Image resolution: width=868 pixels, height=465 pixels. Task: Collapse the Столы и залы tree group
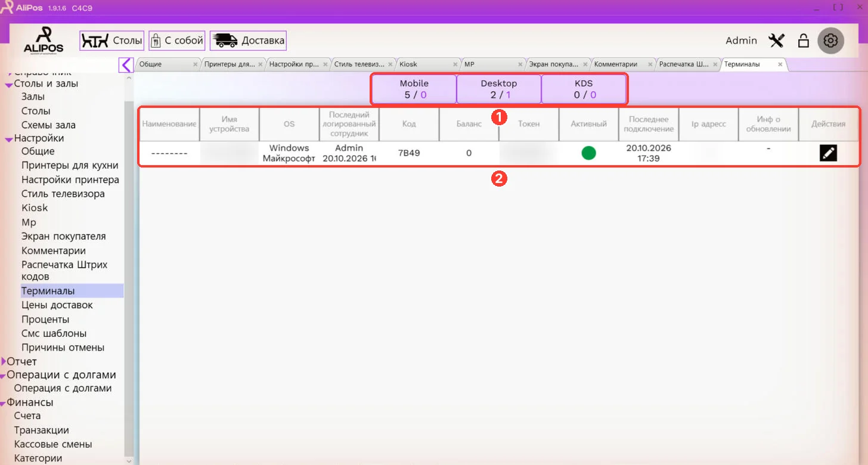[9, 85]
